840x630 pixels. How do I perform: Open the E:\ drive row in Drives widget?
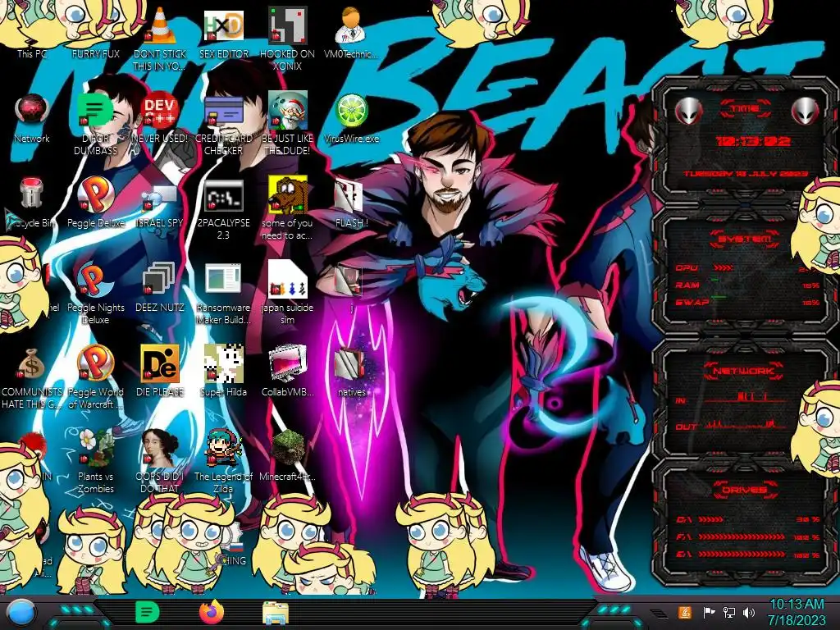pyautogui.click(x=747, y=555)
